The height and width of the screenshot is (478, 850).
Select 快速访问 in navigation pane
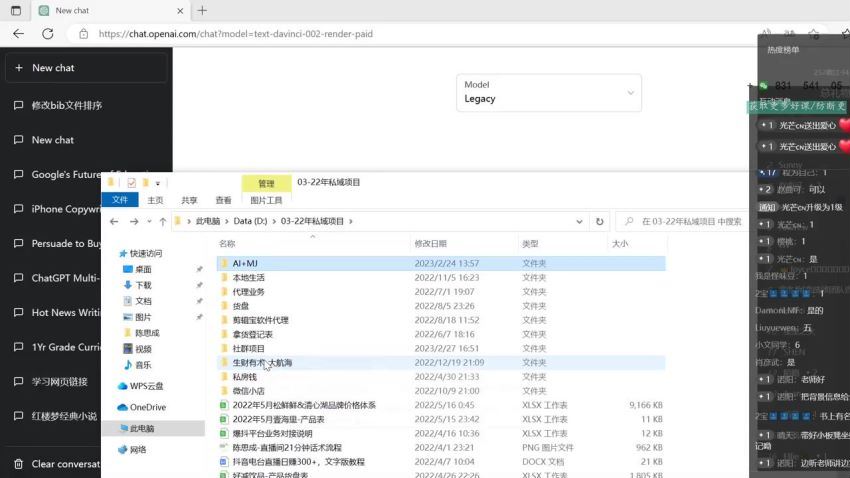pos(140,253)
